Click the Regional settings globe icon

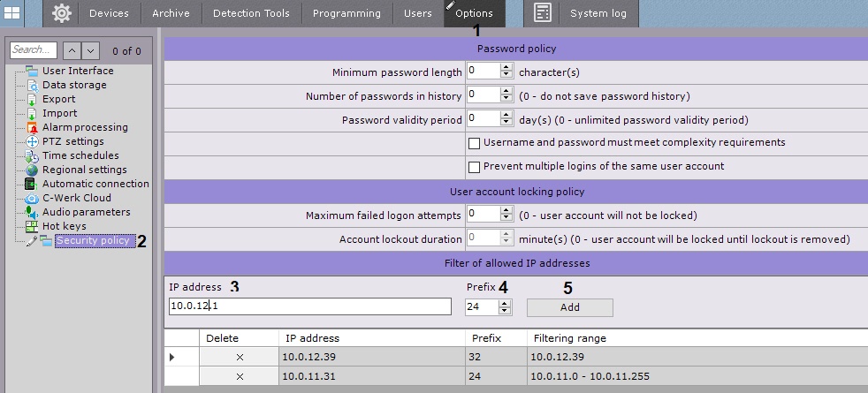pyautogui.click(x=34, y=170)
